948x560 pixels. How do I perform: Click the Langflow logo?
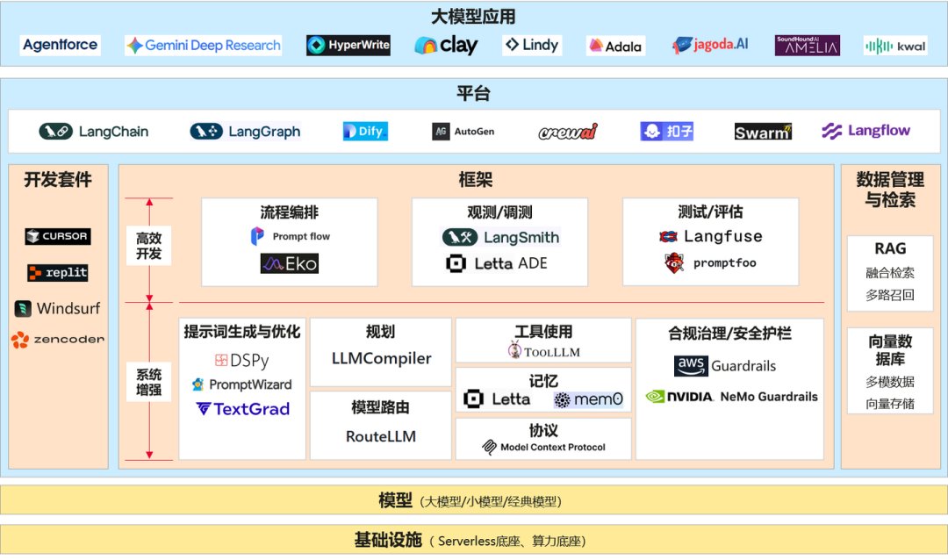[x=865, y=131]
